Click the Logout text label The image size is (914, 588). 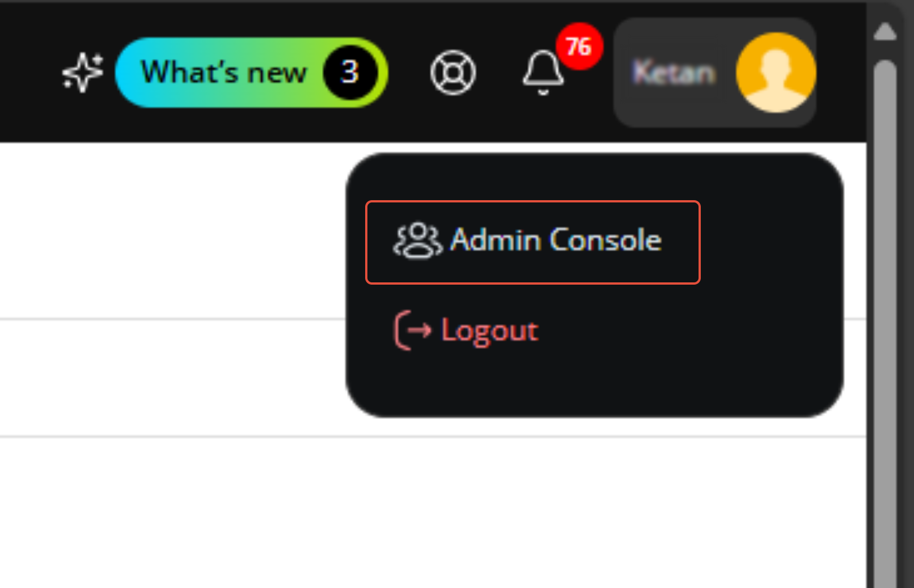(490, 331)
